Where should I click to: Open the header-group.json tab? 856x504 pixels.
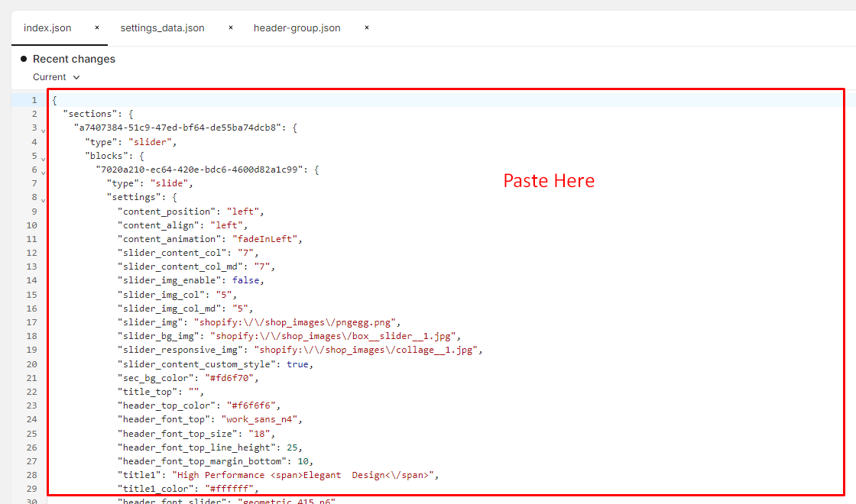[297, 28]
